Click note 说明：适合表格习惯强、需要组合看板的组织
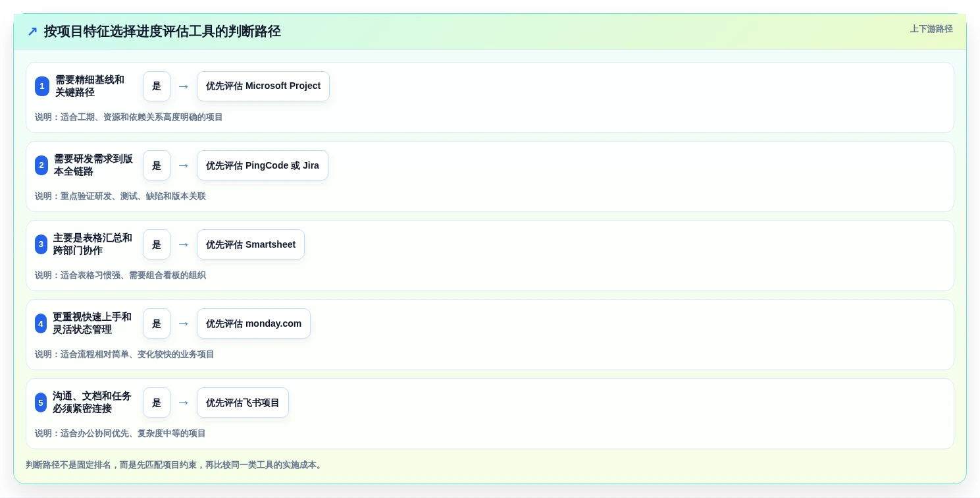Image resolution: width=980 pixels, height=498 pixels. pyautogui.click(x=120, y=275)
